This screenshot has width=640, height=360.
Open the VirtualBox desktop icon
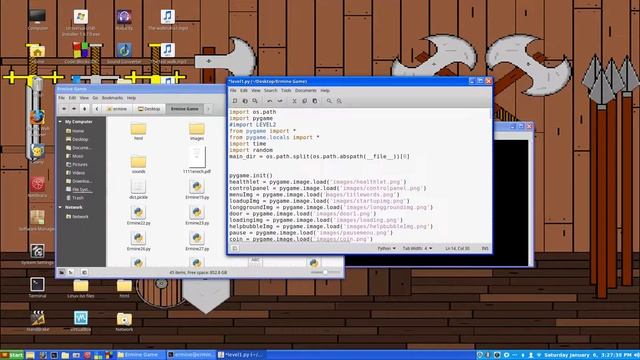coord(80,321)
